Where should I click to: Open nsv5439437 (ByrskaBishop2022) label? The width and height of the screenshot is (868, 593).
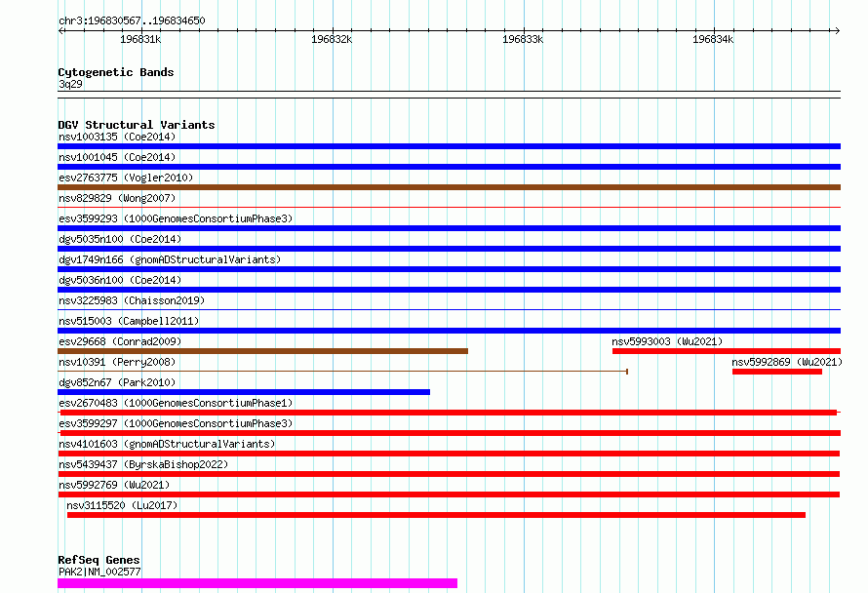[143, 464]
